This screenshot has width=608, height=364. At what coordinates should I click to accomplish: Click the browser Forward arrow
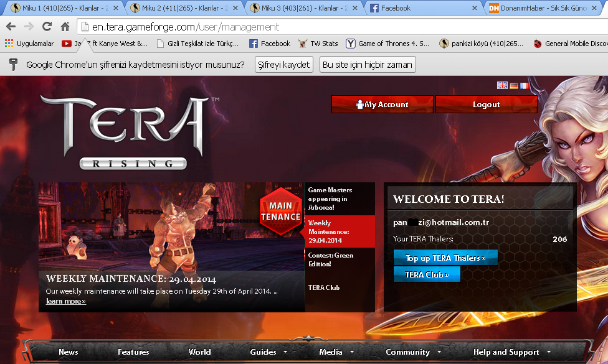coord(29,27)
